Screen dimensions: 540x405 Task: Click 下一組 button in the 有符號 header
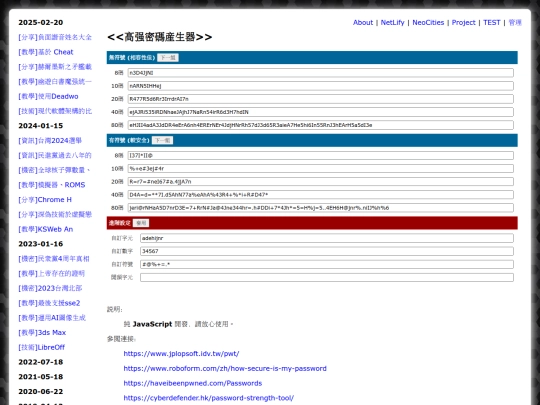tap(162, 140)
